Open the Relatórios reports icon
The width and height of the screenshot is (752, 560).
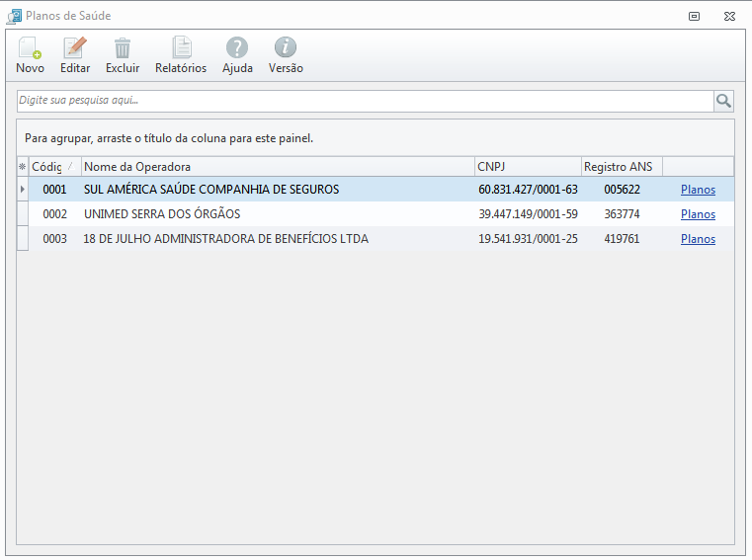[182, 47]
